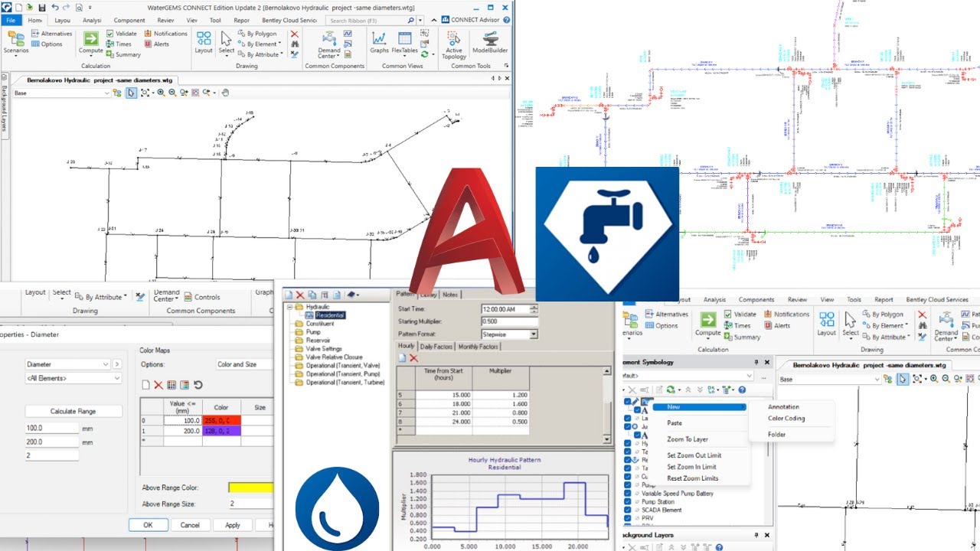This screenshot has height=551, width=980.
Task: Show Notifications in the top-left ribbon
Action: [x=165, y=34]
